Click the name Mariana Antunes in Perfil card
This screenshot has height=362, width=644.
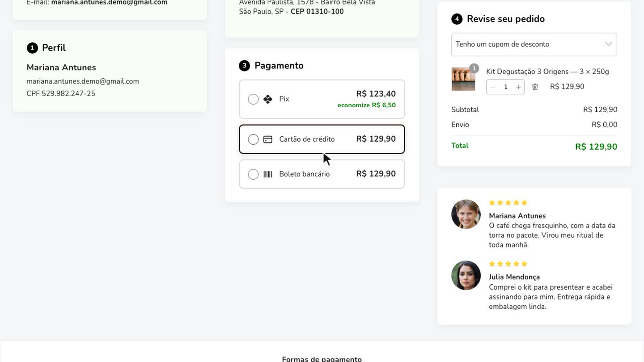point(61,67)
